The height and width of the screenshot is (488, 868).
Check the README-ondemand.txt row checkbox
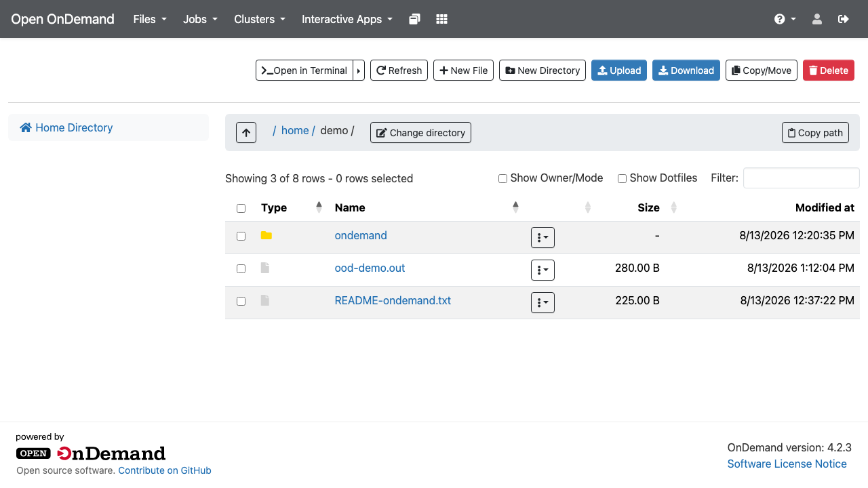241,302
